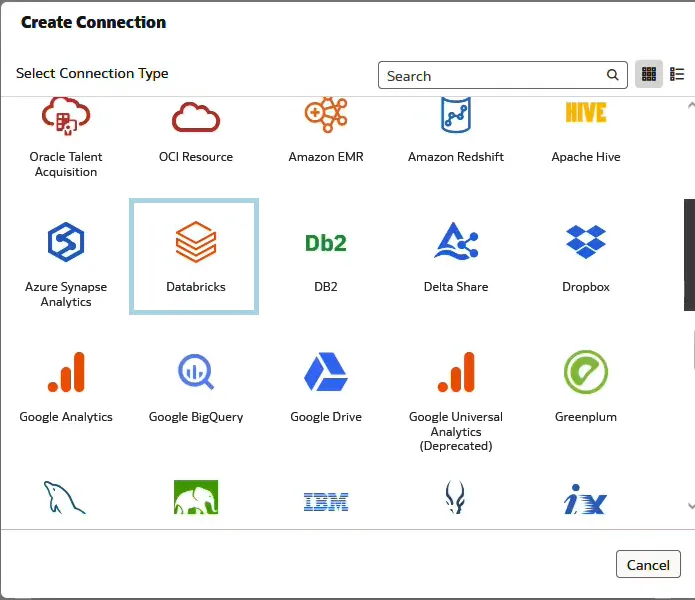The height and width of the screenshot is (600, 695).
Task: Cancel the Create Connection dialog
Action: tap(648, 564)
